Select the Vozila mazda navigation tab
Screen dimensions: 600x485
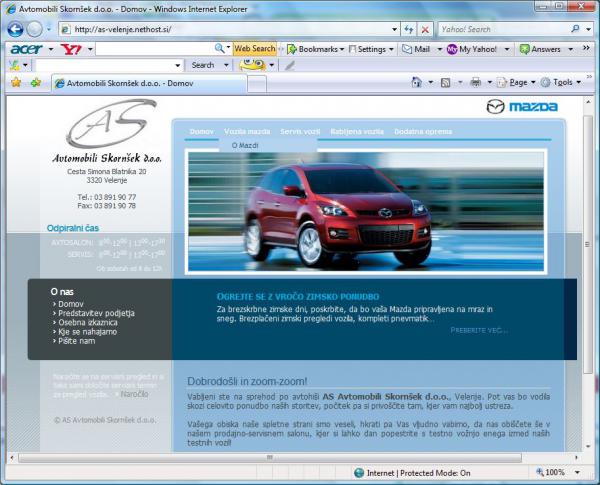pyautogui.click(x=247, y=132)
